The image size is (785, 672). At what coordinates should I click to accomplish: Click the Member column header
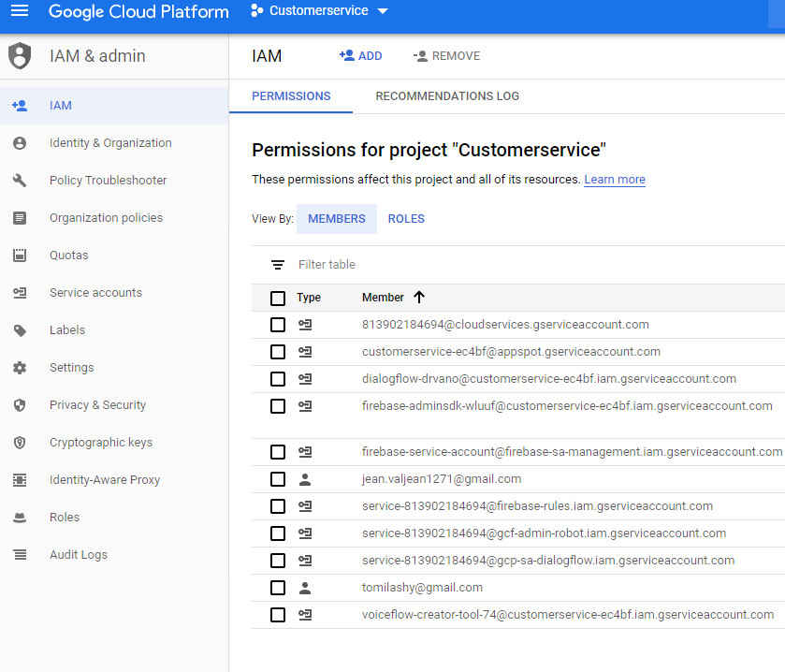coord(383,298)
